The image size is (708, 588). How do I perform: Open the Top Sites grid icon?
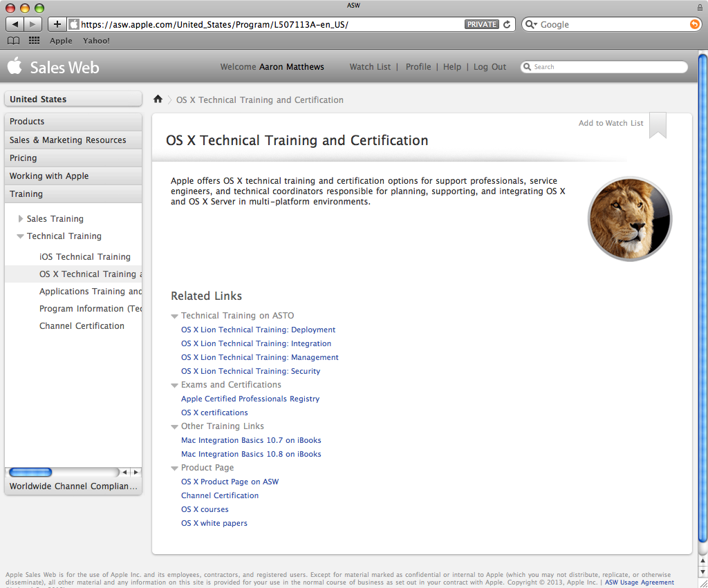coord(34,41)
